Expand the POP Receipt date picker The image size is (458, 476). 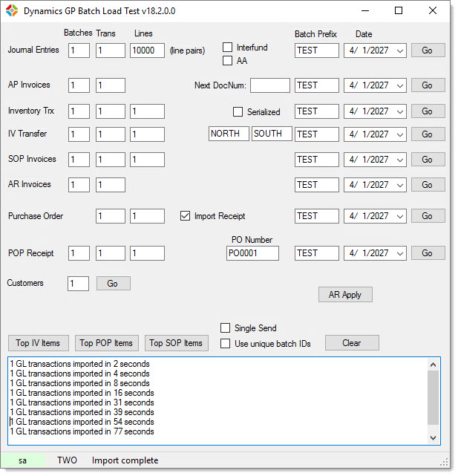400,253
